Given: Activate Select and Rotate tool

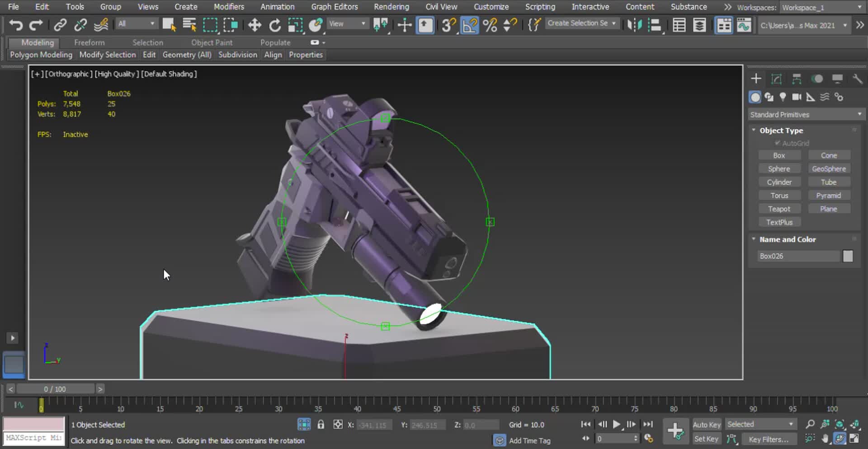Looking at the screenshot, I should coord(274,25).
